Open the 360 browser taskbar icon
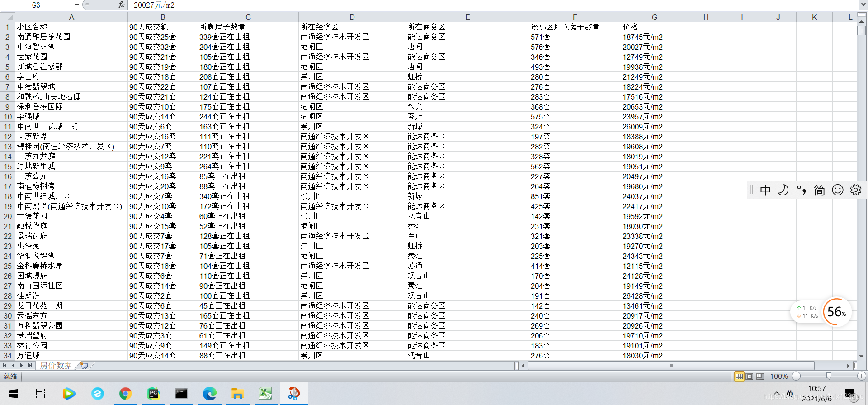The height and width of the screenshot is (405, 868). pyautogui.click(x=97, y=394)
